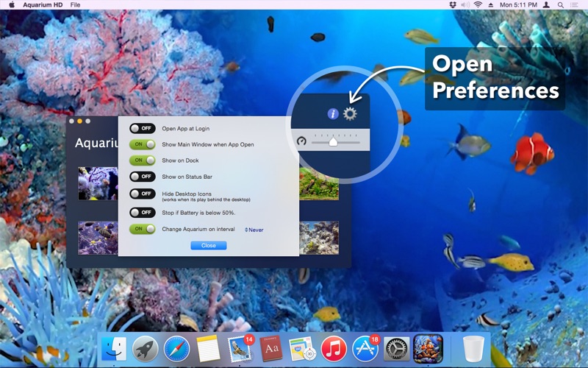Enable Open App at Login toggle
Screen dimensions: 588x368
pyautogui.click(x=143, y=128)
